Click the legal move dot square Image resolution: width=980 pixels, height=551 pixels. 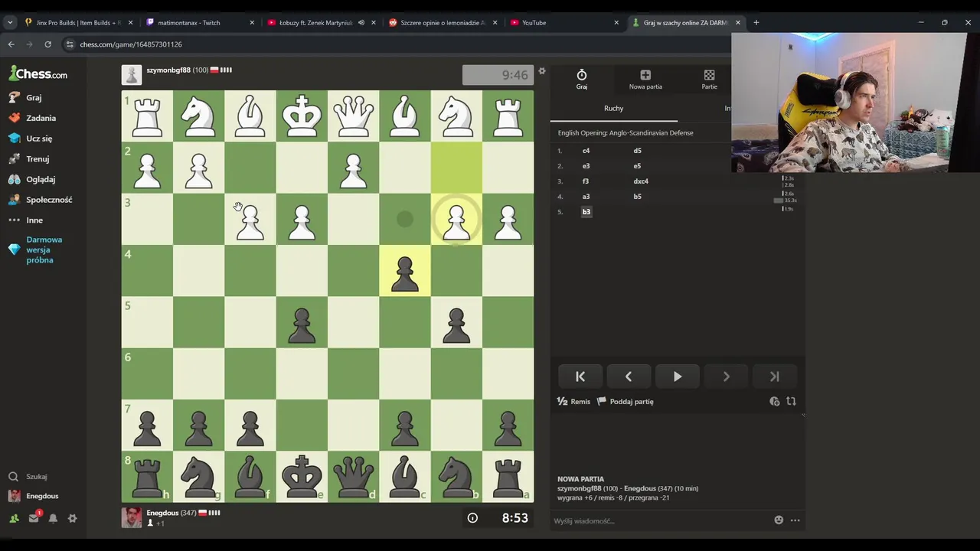(x=405, y=220)
